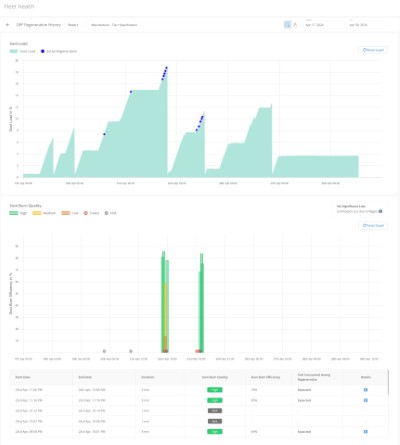Open the start date picker field
This screenshot has height=445, width=400.
322,24
